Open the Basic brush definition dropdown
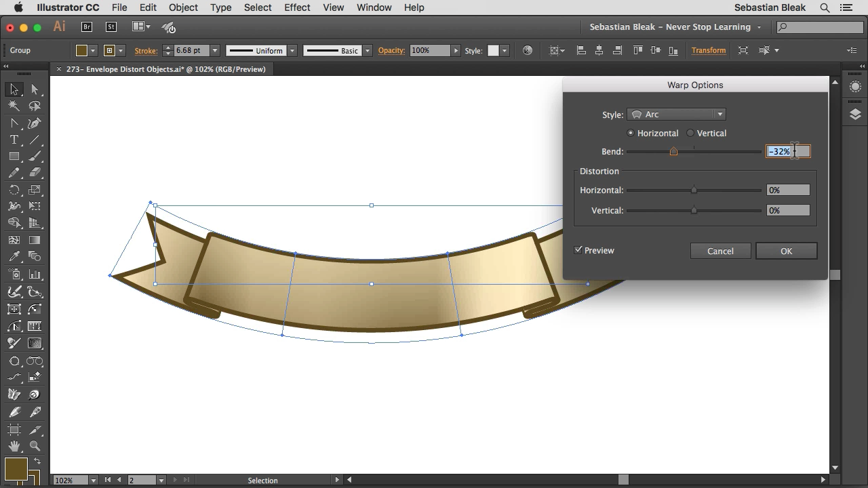Viewport: 868px width, 488px height. pos(367,51)
